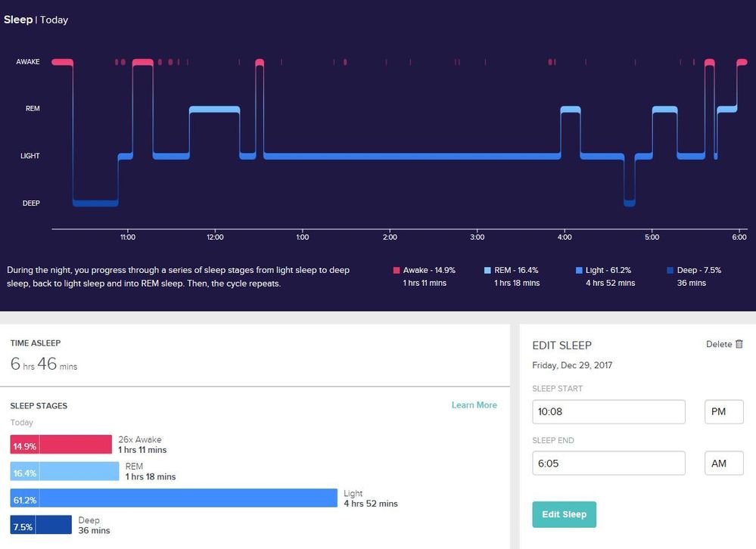Click 'Awake - 14.9%' legend text
Viewport: 756px width, 549px height.
coord(429,270)
